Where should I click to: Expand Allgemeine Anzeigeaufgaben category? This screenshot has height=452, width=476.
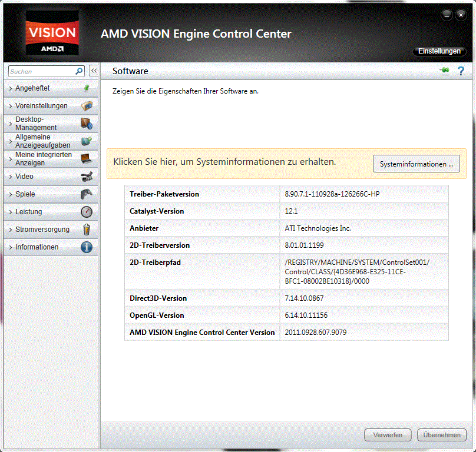click(x=51, y=141)
